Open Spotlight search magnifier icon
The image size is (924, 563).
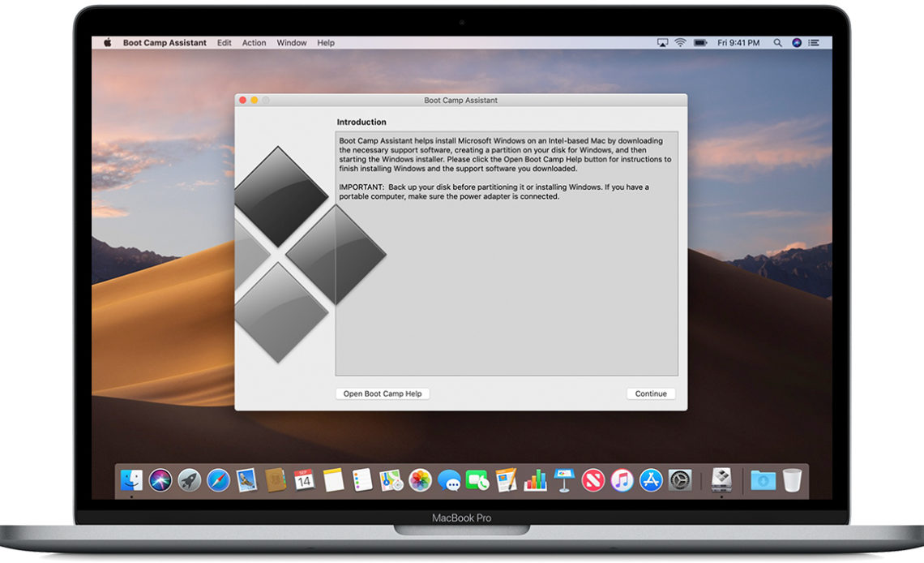[x=778, y=42]
